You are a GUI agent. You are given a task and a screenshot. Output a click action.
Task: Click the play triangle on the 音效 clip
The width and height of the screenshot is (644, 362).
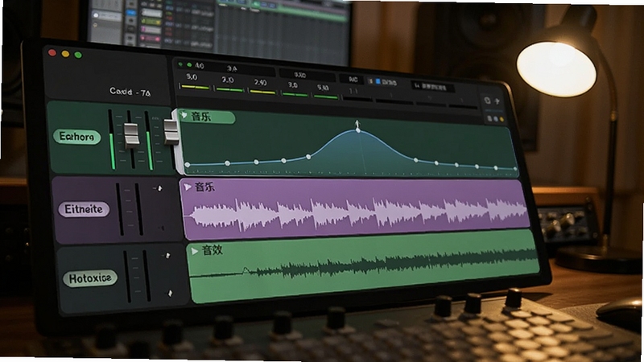point(194,250)
